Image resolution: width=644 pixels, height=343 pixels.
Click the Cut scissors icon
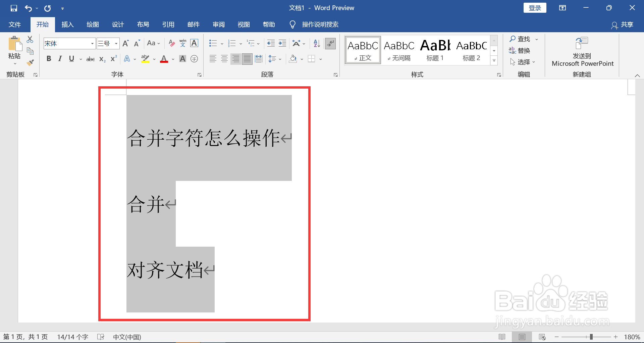pyautogui.click(x=30, y=39)
